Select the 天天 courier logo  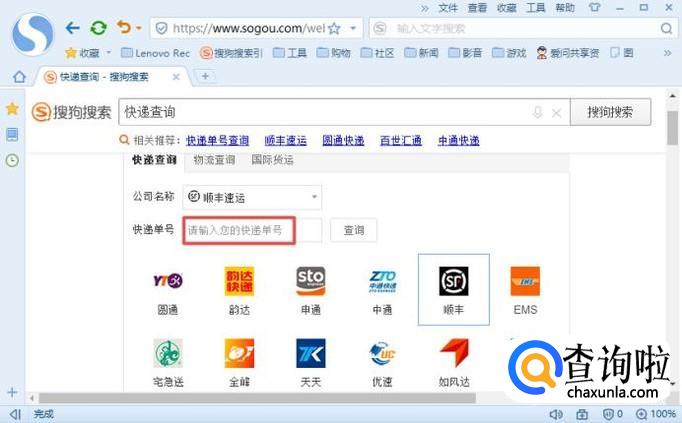click(x=310, y=354)
